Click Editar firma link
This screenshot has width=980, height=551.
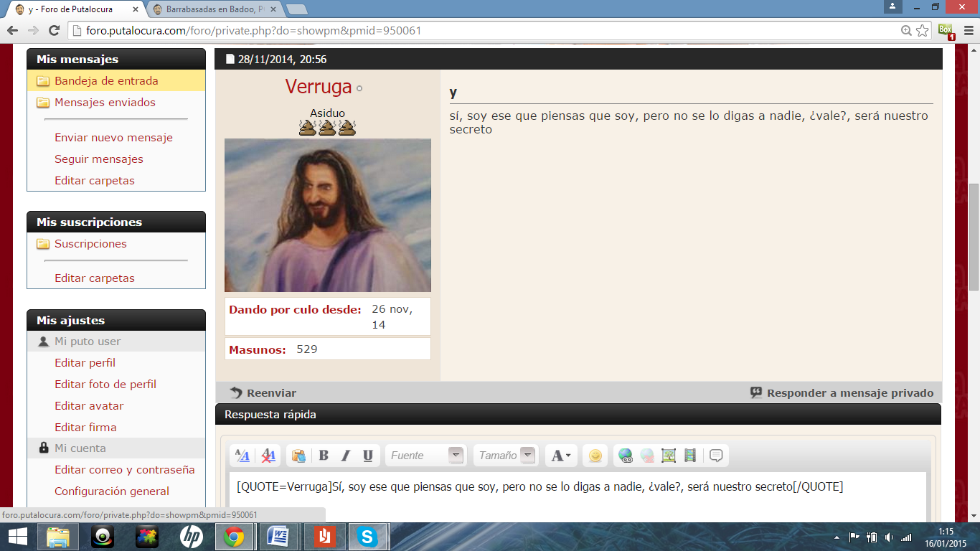click(x=85, y=428)
